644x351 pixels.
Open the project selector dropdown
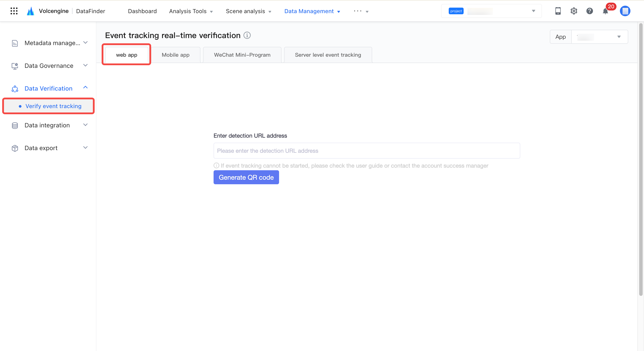pyautogui.click(x=491, y=11)
